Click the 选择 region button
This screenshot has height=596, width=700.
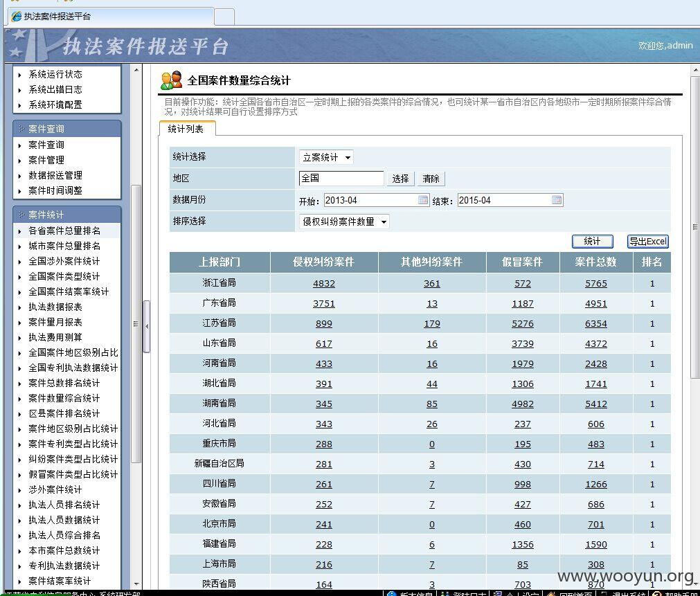(400, 179)
